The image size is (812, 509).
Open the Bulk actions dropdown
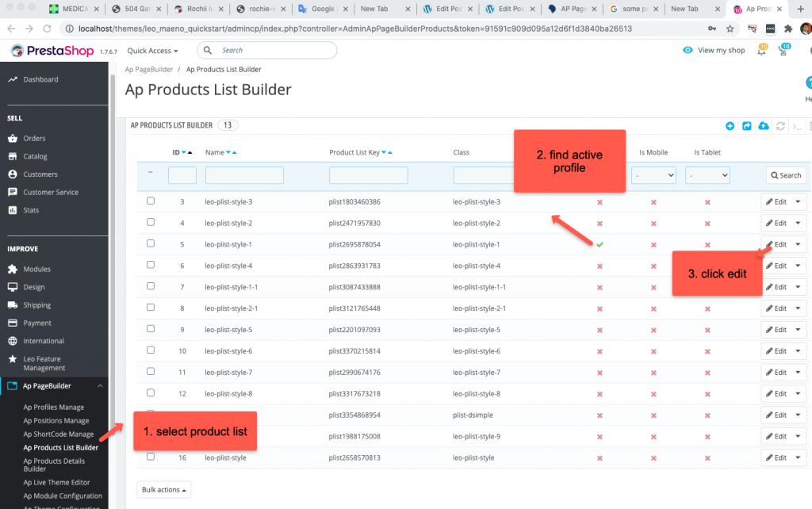tap(163, 489)
